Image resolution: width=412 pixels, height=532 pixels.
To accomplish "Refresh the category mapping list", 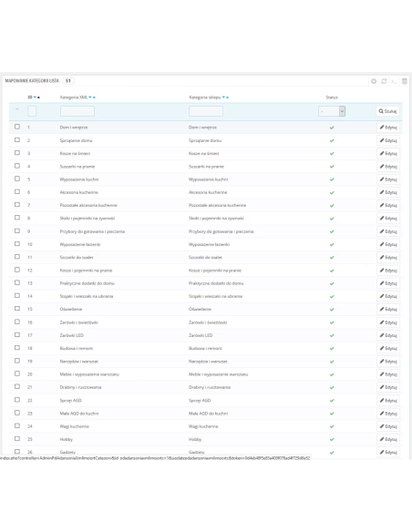I will point(384,81).
